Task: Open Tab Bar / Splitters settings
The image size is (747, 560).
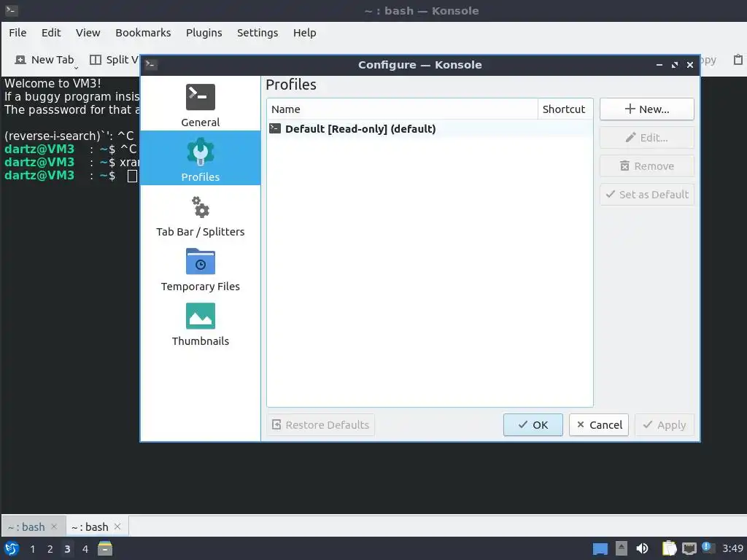Action: point(200,216)
